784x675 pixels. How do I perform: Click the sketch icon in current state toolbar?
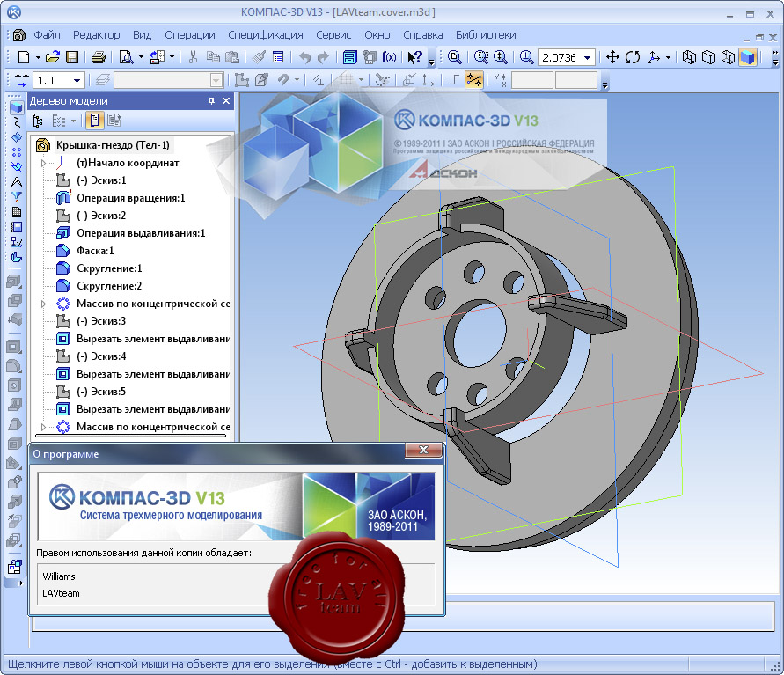click(242, 80)
